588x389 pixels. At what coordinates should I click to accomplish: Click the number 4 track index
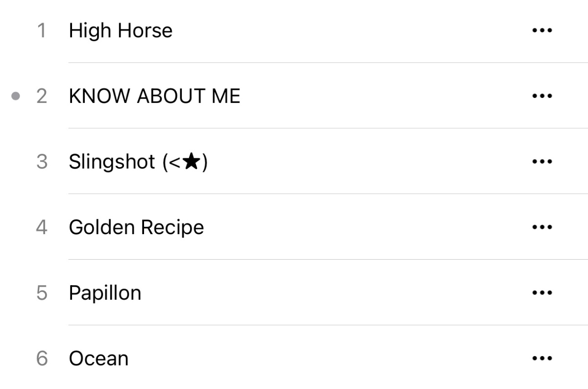pyautogui.click(x=42, y=228)
